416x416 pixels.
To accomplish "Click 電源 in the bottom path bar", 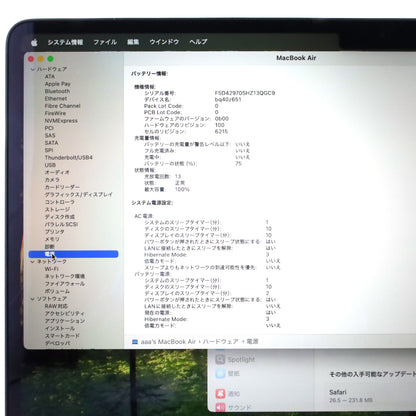I will pos(252,342).
